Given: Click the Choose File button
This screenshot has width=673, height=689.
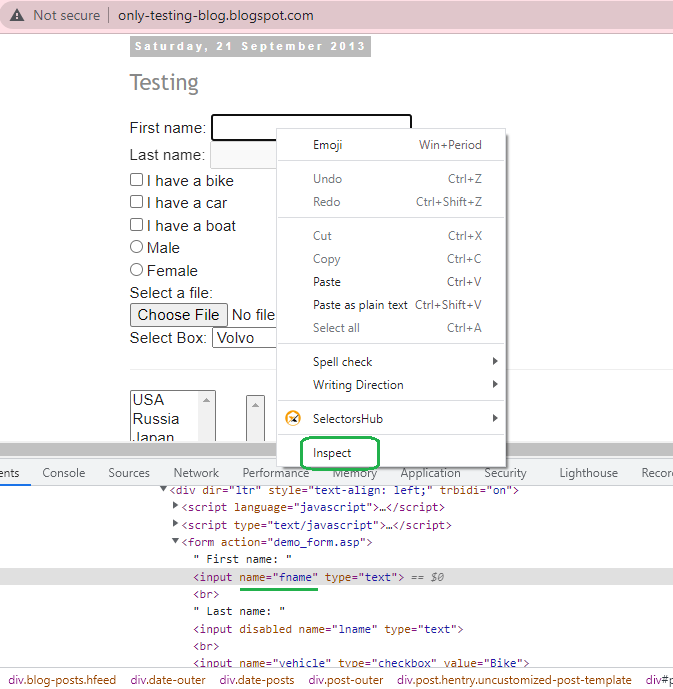Looking at the screenshot, I should click(x=178, y=315).
